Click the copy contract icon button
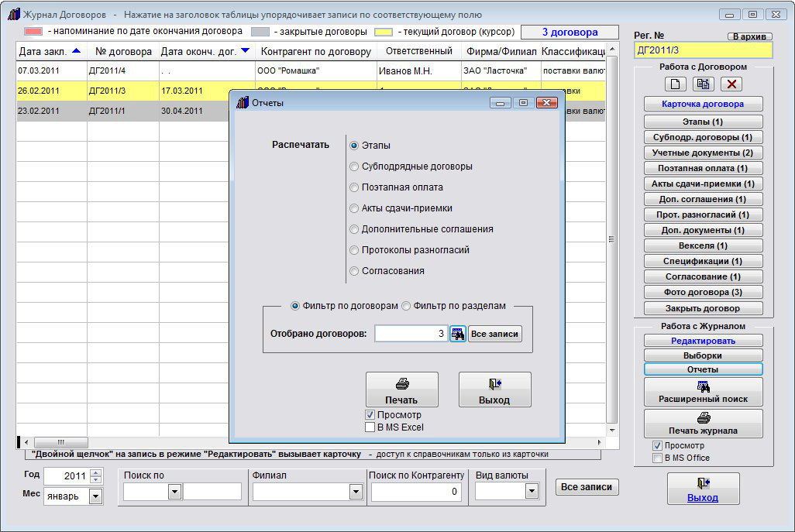Screen dimensions: 795x532 [704, 84]
